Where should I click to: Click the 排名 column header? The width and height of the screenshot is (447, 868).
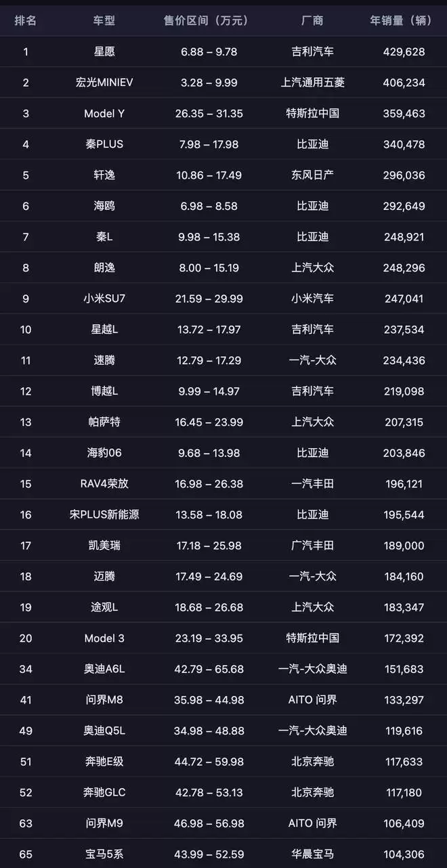(26, 20)
